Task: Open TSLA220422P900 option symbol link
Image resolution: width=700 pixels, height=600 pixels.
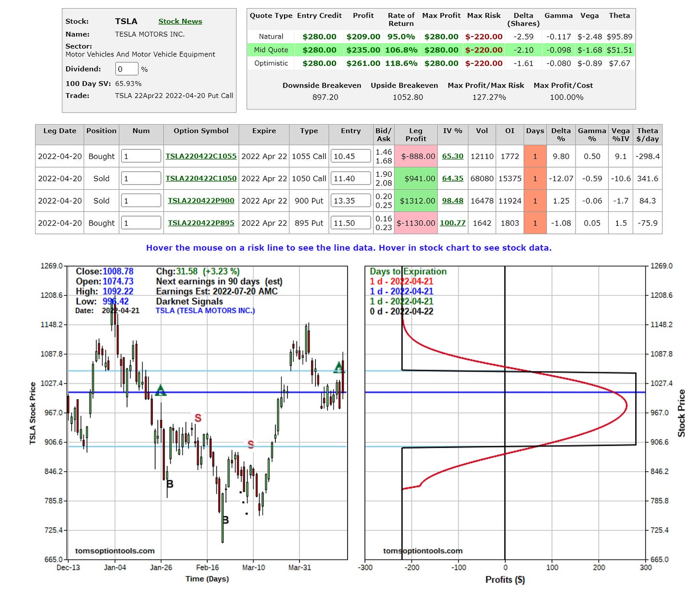Action: click(x=201, y=201)
